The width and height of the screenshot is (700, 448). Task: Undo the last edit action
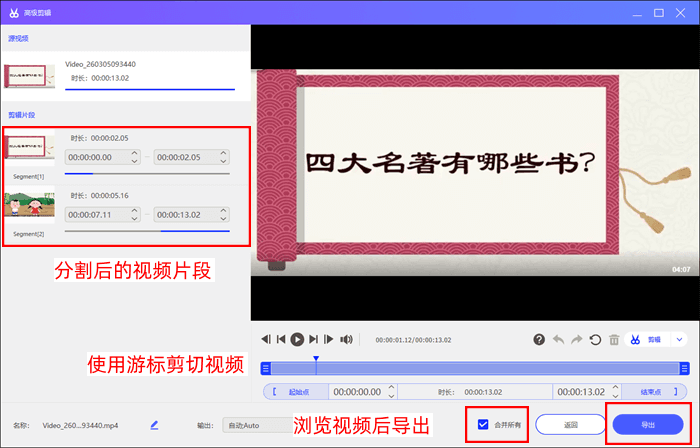click(x=558, y=340)
